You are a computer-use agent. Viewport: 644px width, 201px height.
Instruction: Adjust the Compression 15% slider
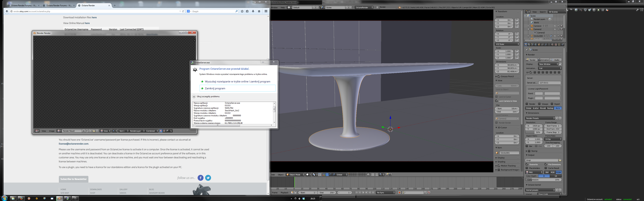(543, 180)
